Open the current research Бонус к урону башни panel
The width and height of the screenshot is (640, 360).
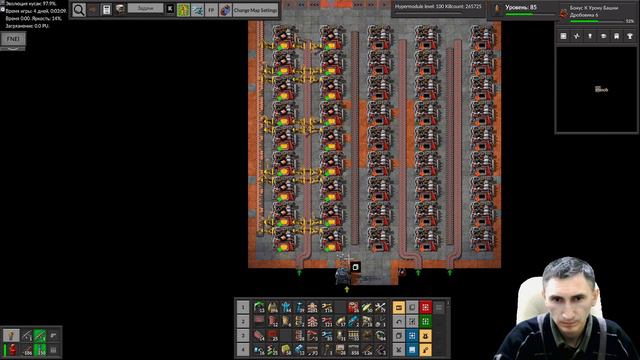pyautogui.click(x=598, y=13)
